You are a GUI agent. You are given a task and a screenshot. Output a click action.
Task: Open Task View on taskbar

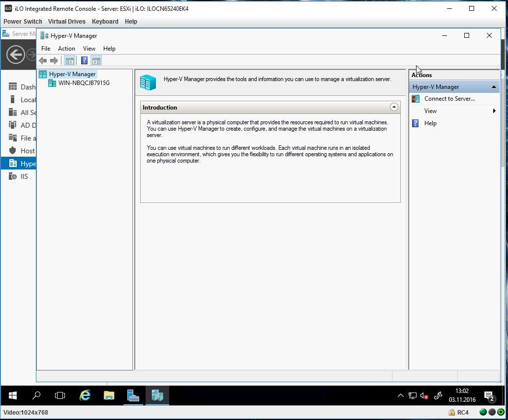(60, 395)
